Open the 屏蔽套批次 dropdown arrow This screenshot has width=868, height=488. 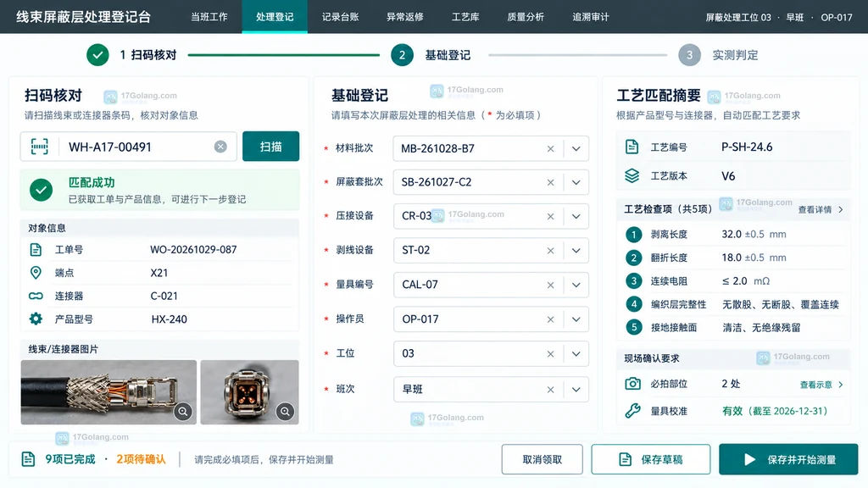click(x=576, y=183)
